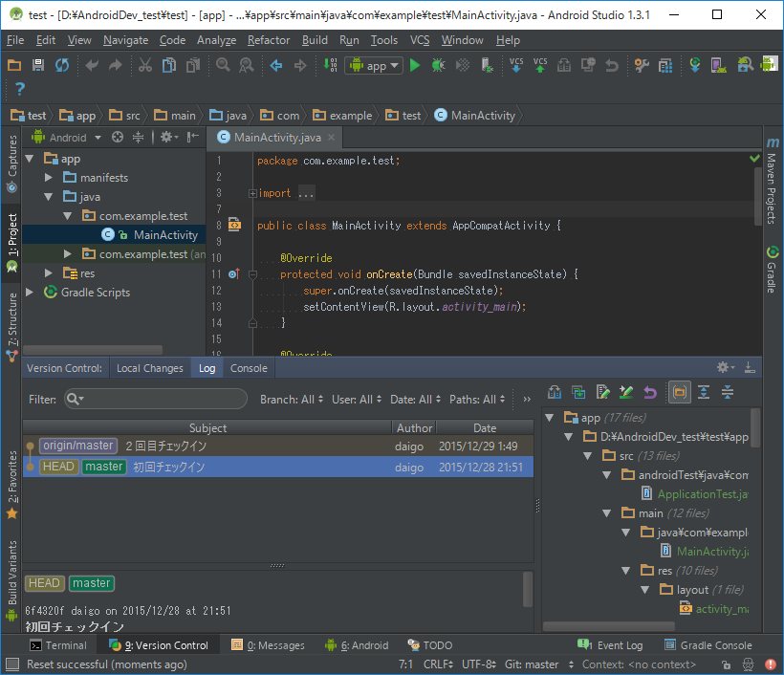Click the Paste clipboard icon

point(193,65)
